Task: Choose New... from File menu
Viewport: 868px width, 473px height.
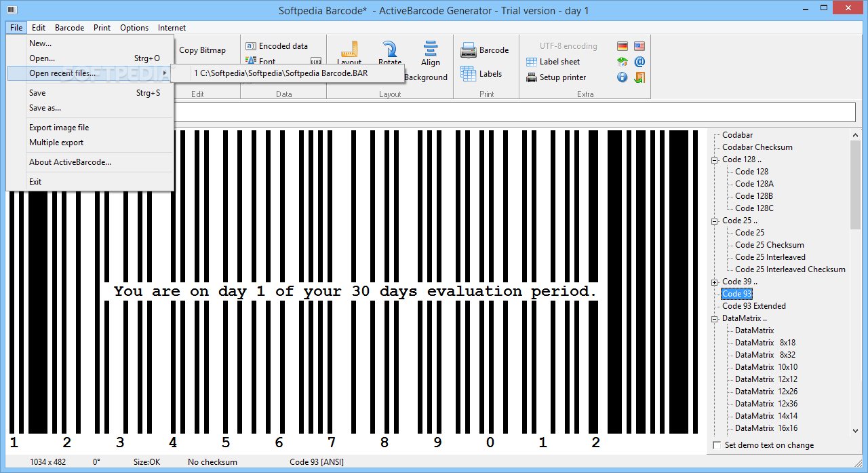Action: (x=90, y=43)
